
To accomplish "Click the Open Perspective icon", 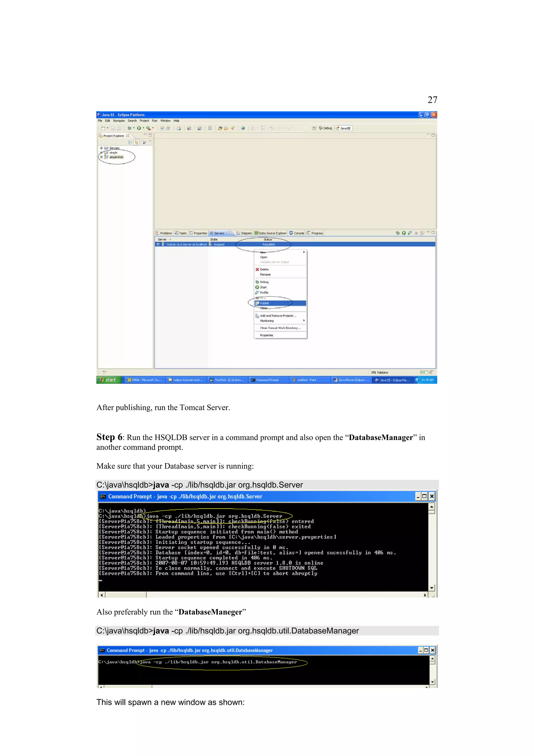I will 314,128.
